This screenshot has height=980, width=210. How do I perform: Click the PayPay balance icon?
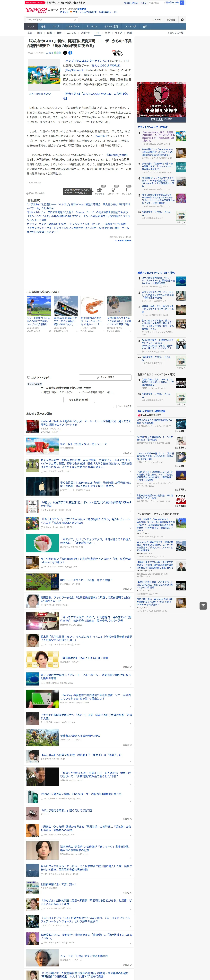[x=139, y=415]
